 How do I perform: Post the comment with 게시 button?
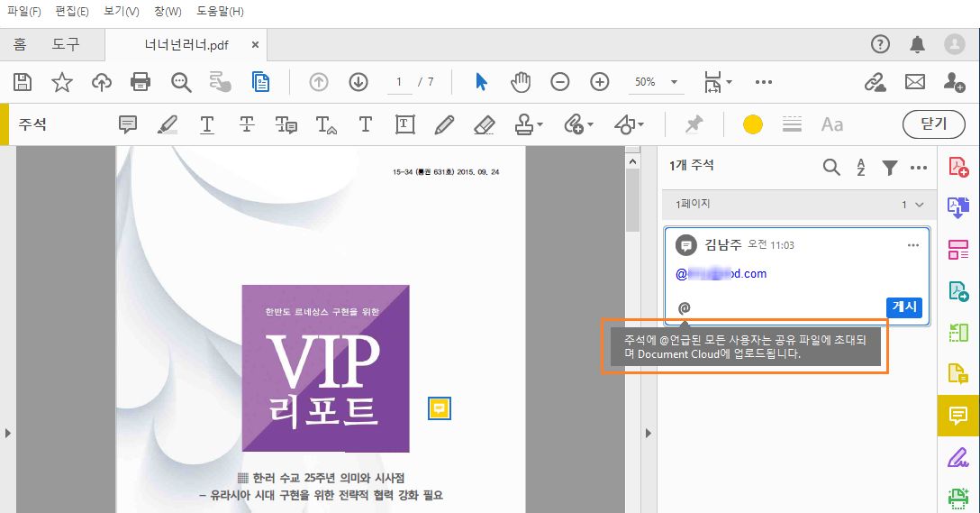(x=904, y=307)
